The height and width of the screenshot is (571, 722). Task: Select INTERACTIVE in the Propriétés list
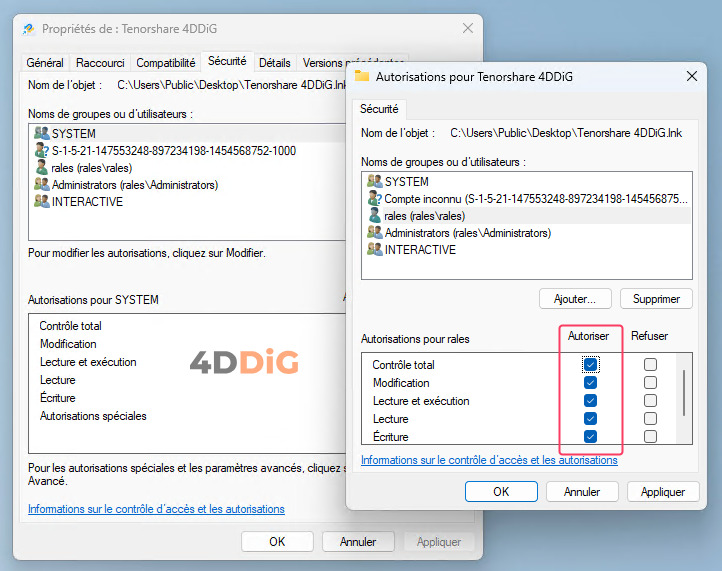(188, 202)
